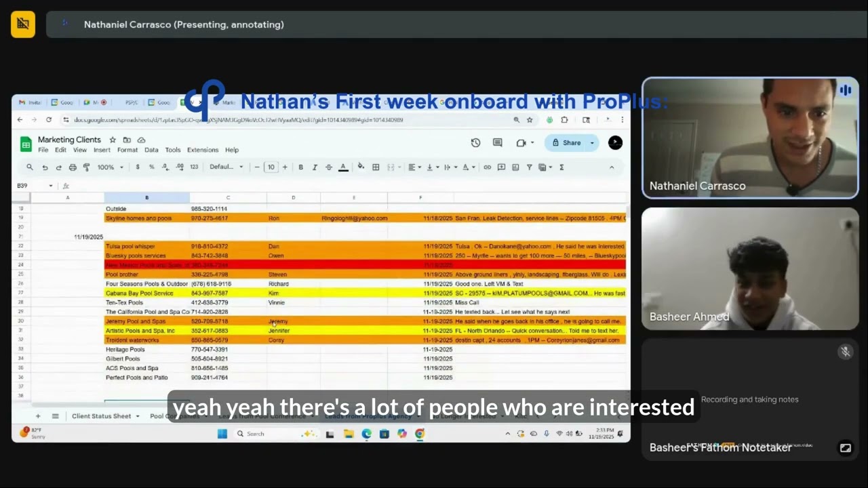This screenshot has width=868, height=488.
Task: Print the Marketing Clients spreadsheet
Action: 73,167
